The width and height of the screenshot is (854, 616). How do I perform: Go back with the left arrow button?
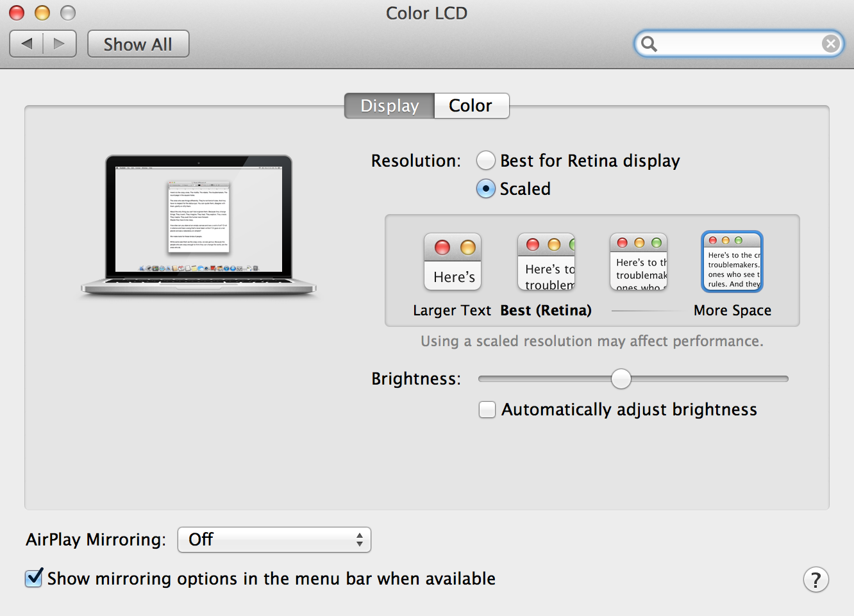tap(27, 44)
